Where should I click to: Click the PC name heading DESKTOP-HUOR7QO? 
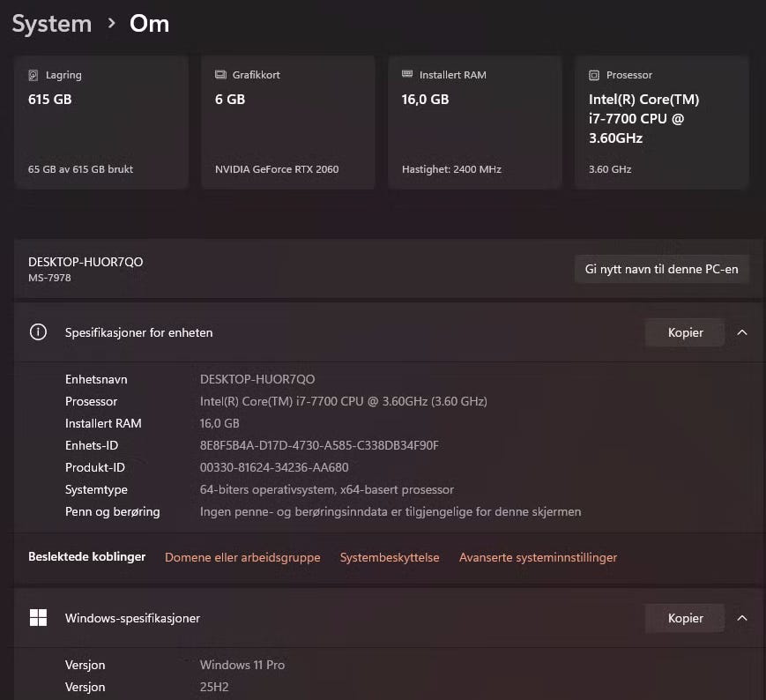tap(86, 262)
